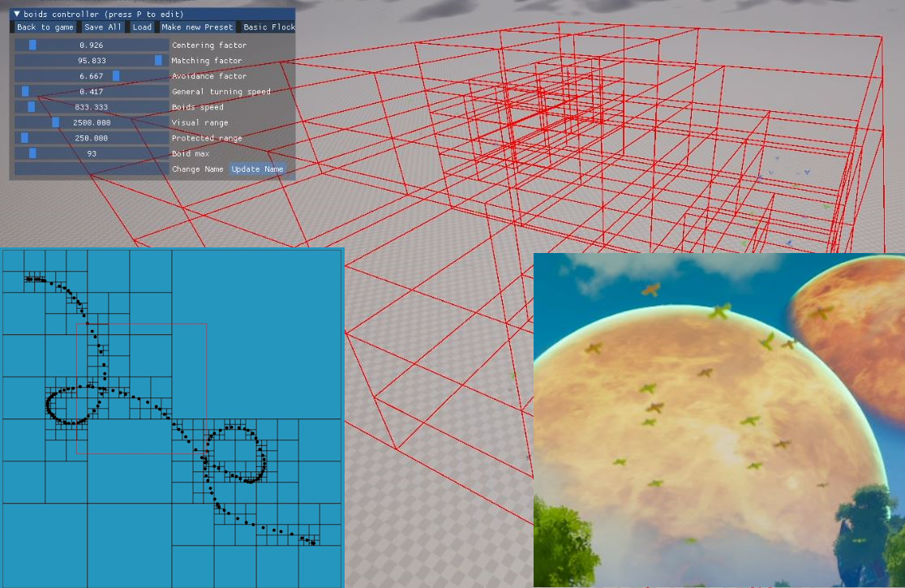The width and height of the screenshot is (905, 588).
Task: Click the Visual range slider
Action: [x=92, y=122]
